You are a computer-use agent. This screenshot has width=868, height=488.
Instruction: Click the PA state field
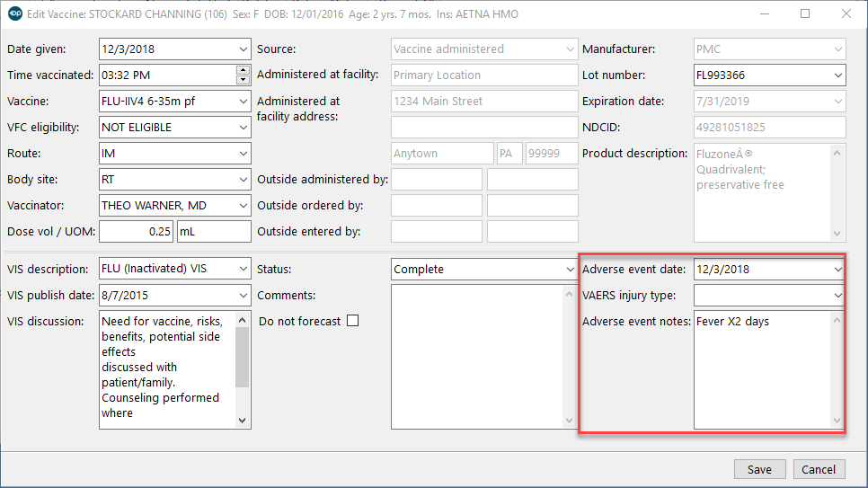coord(509,154)
